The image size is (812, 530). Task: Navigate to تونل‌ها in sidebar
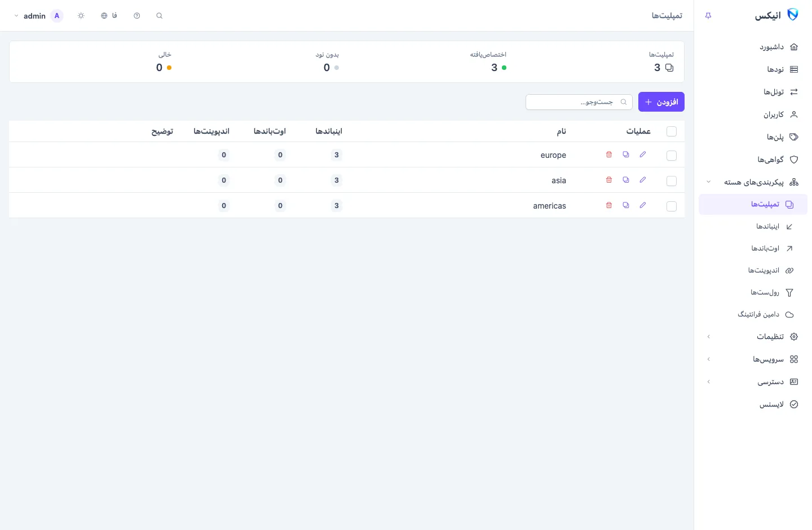(753, 92)
